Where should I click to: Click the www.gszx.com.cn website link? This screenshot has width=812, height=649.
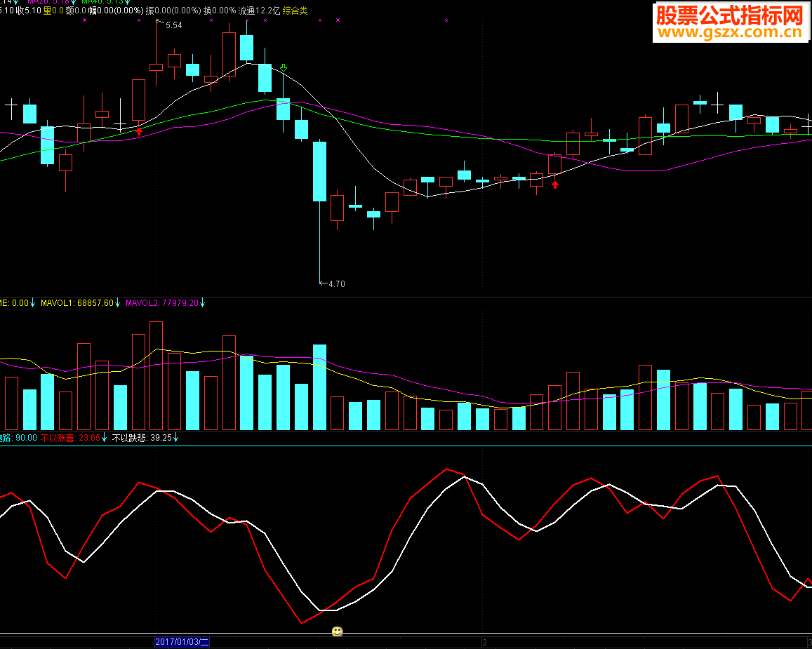coord(730,32)
